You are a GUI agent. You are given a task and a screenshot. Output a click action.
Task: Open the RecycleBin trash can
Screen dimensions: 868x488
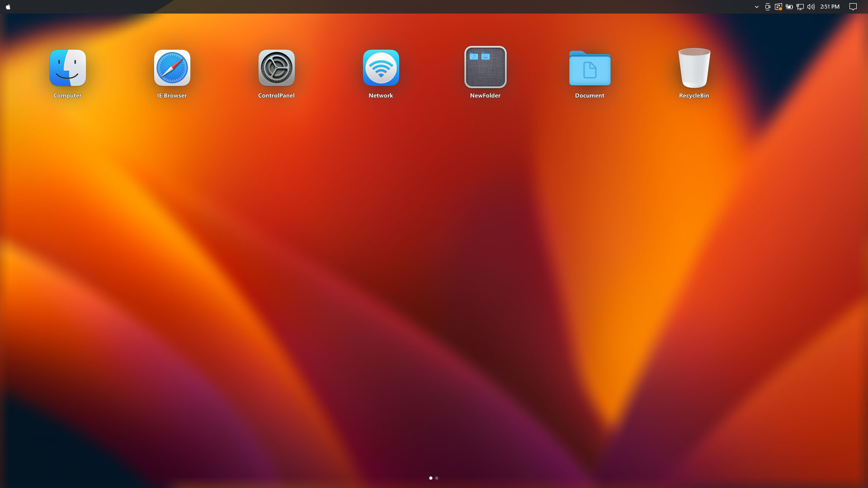694,68
